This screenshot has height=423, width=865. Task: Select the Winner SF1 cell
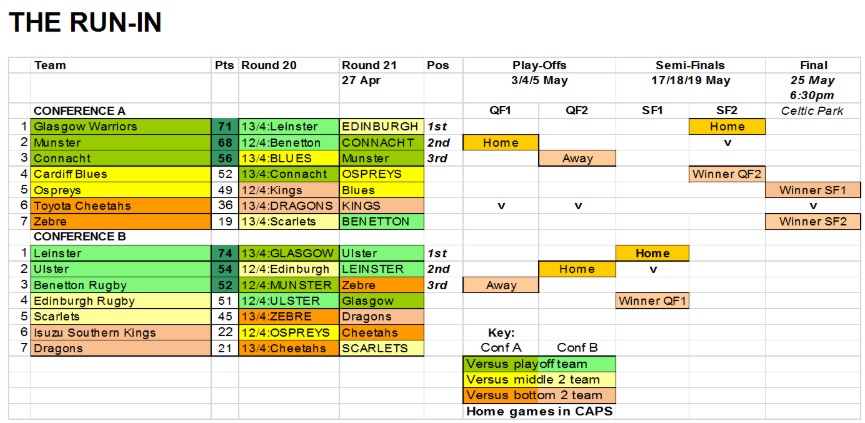coord(813,190)
